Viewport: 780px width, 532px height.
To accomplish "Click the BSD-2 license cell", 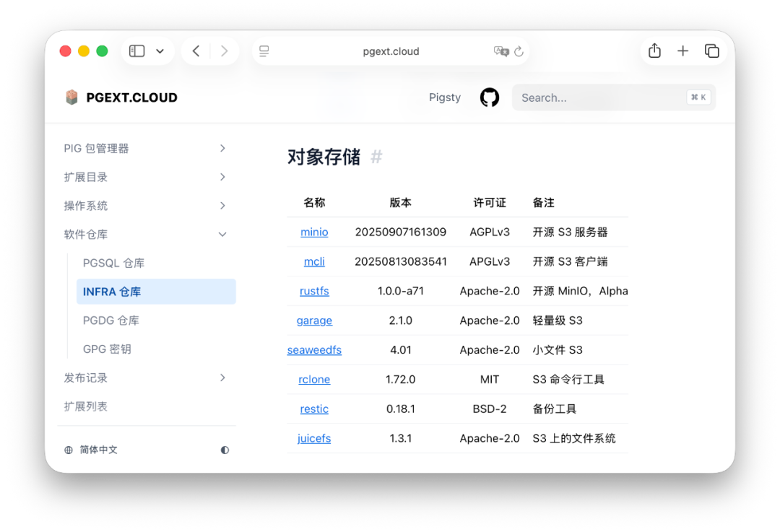I will click(490, 409).
